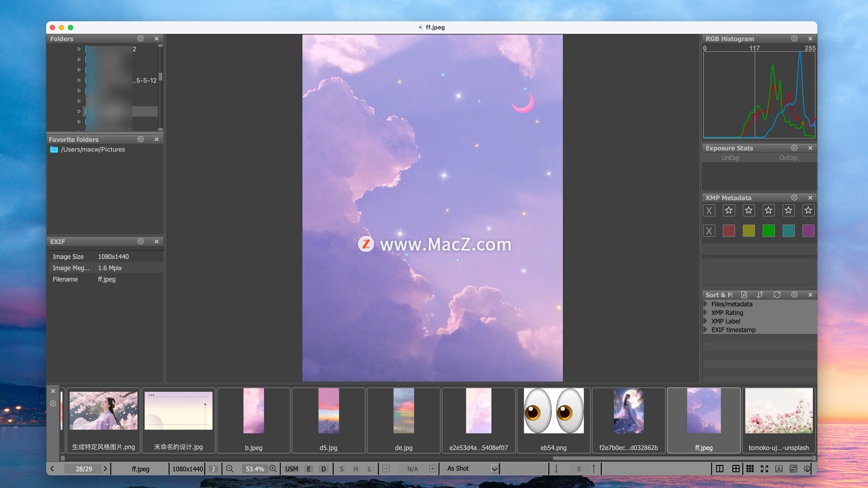Toggle the D detail display button
The image size is (868, 488).
pos(324,469)
